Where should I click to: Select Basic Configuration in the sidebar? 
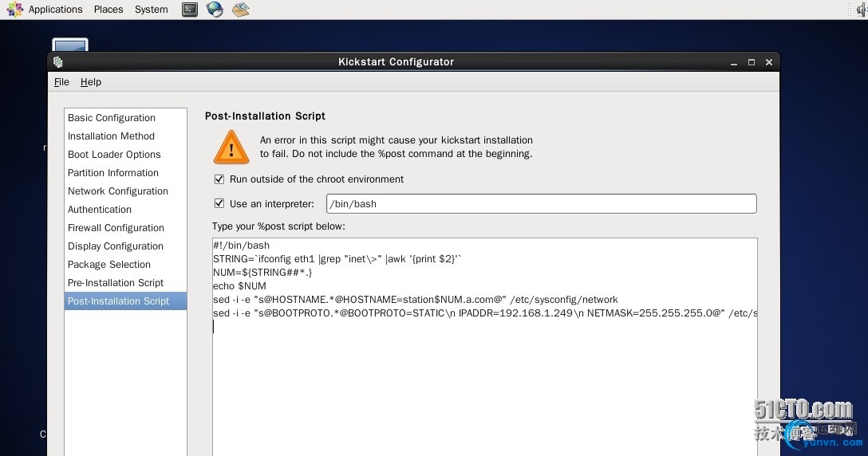click(126, 118)
